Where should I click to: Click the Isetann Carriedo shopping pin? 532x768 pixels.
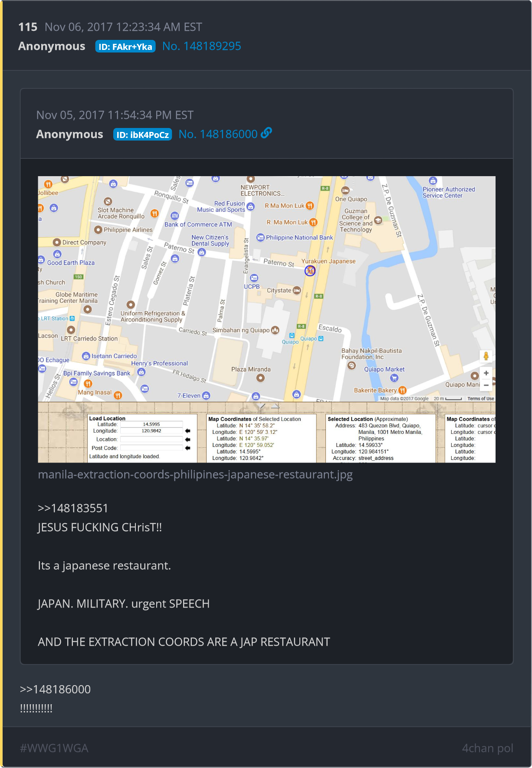(86, 356)
